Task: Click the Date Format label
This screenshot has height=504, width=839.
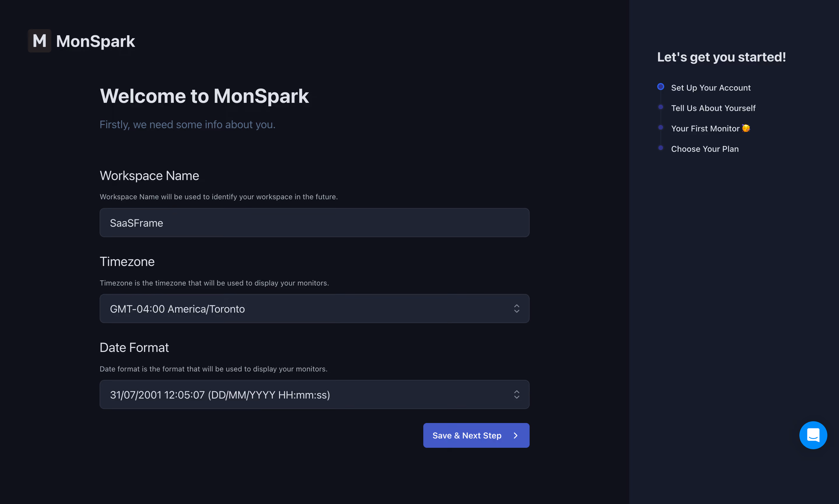Action: tap(134, 348)
